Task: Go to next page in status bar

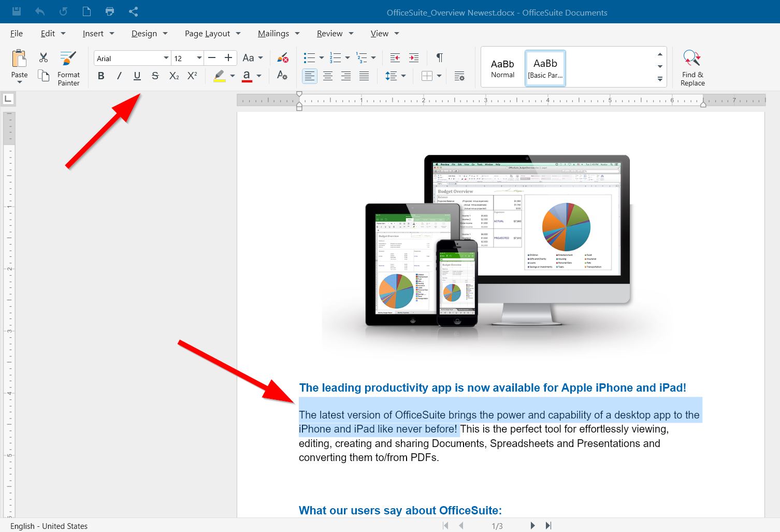Action: 532,525
